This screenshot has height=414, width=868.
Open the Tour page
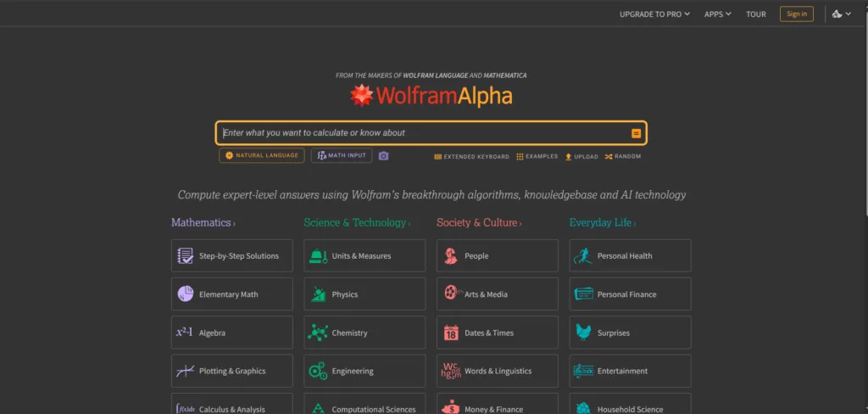(x=755, y=14)
